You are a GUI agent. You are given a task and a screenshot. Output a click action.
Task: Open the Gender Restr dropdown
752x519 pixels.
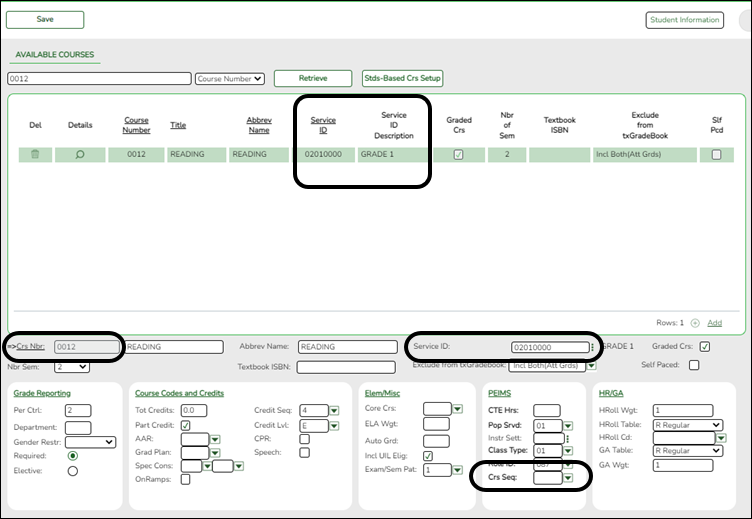pyautogui.click(x=90, y=442)
